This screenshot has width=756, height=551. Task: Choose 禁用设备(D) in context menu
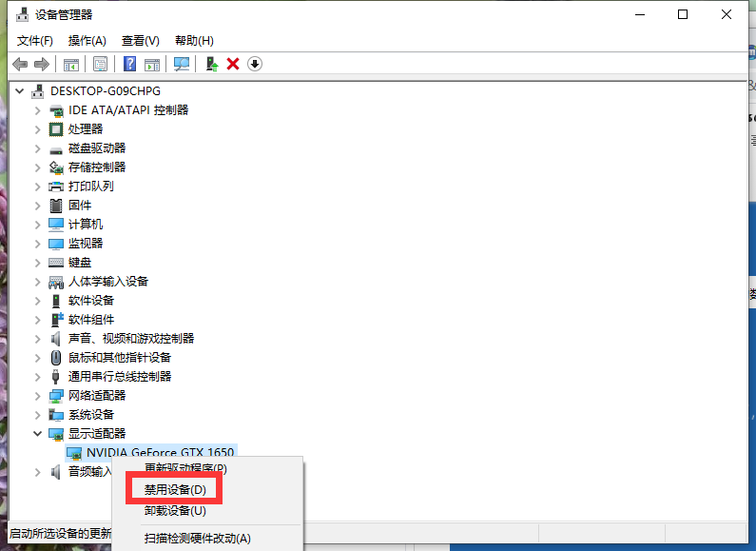click(175, 490)
